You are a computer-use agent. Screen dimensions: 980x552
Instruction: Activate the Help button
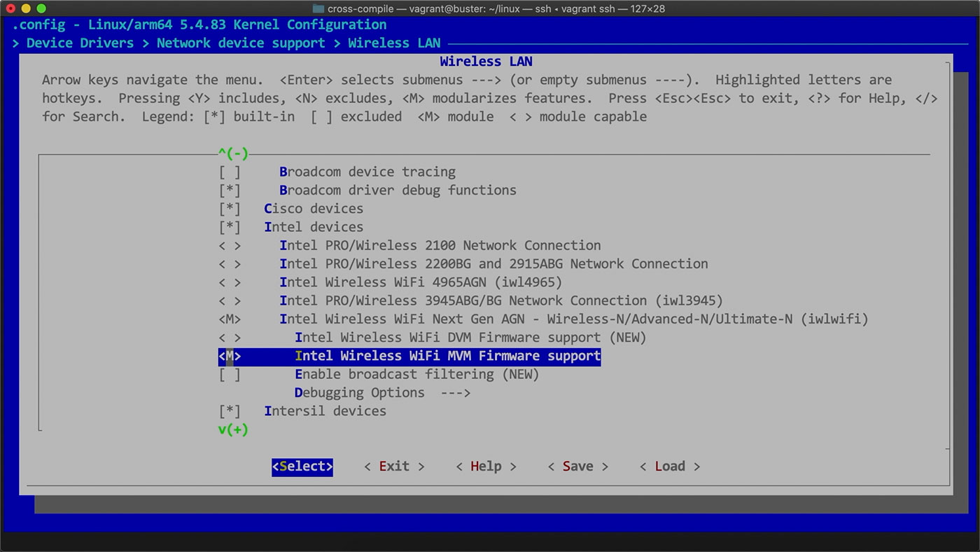click(x=486, y=467)
